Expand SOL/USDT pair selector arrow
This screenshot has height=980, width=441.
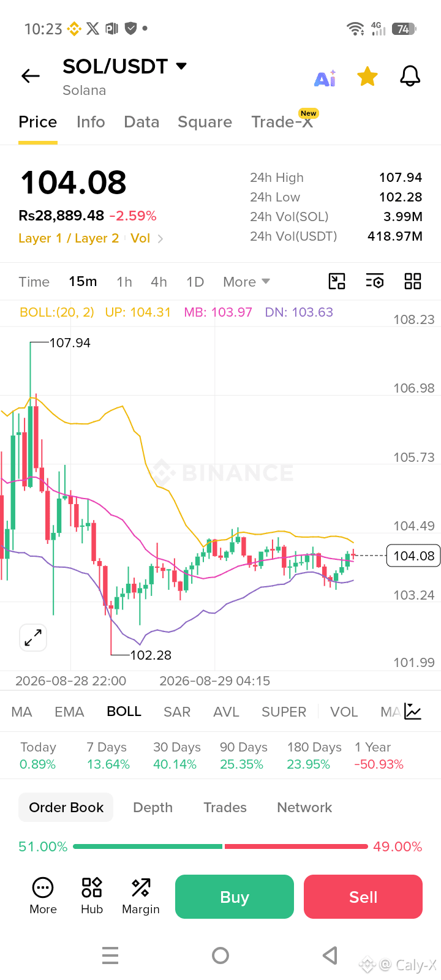(181, 66)
